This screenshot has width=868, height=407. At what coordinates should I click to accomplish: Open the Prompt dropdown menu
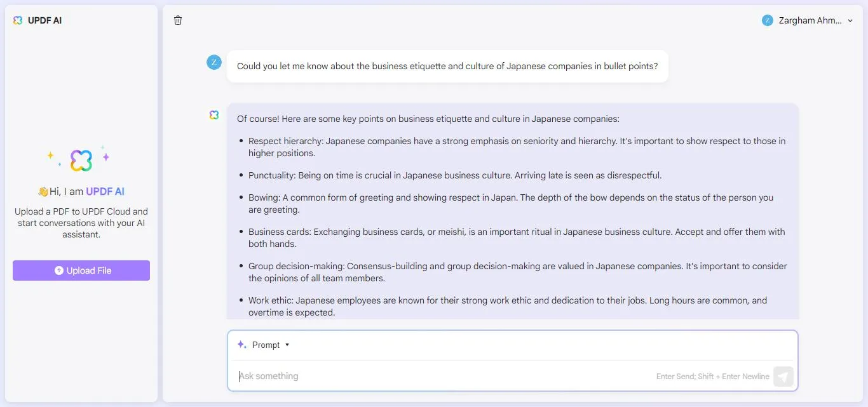271,345
